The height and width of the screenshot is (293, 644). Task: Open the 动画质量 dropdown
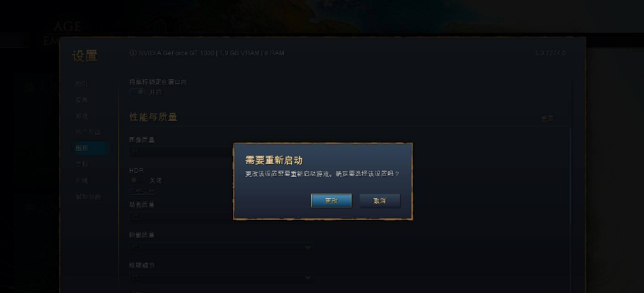181,216
